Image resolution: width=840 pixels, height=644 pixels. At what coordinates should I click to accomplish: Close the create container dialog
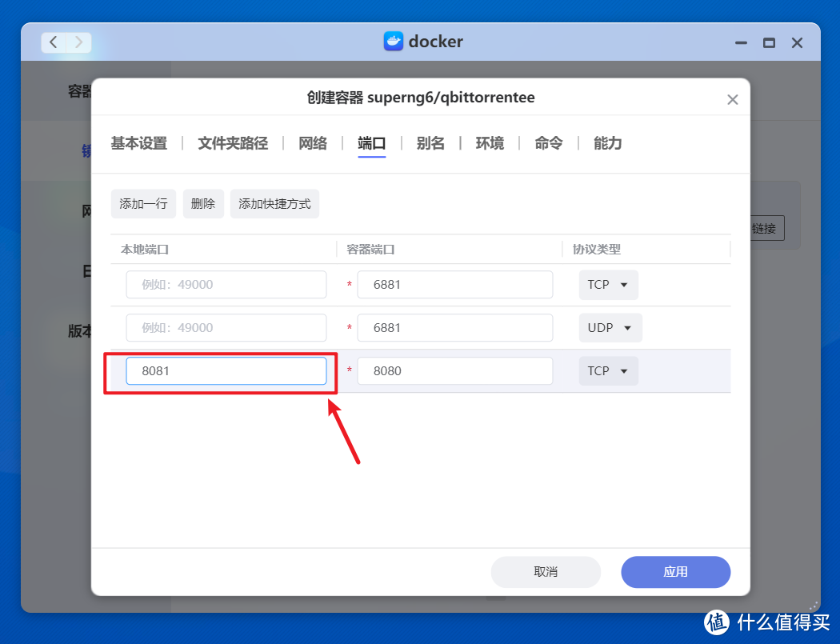click(x=732, y=100)
